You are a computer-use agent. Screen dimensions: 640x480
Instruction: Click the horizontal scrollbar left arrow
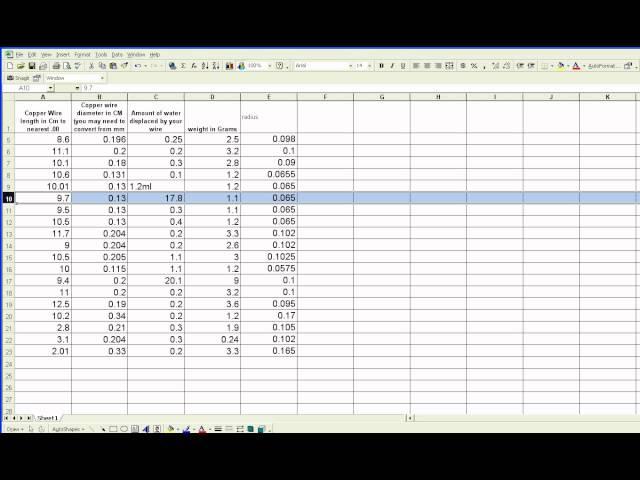(410, 418)
